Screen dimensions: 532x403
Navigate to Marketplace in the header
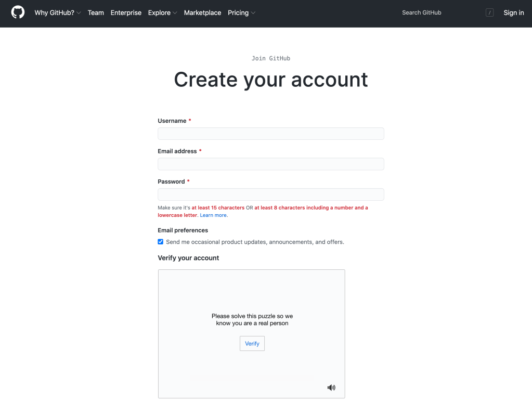202,13
